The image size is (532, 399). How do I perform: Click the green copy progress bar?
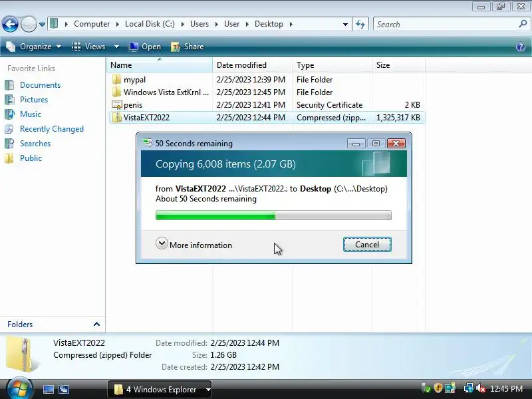tap(273, 215)
